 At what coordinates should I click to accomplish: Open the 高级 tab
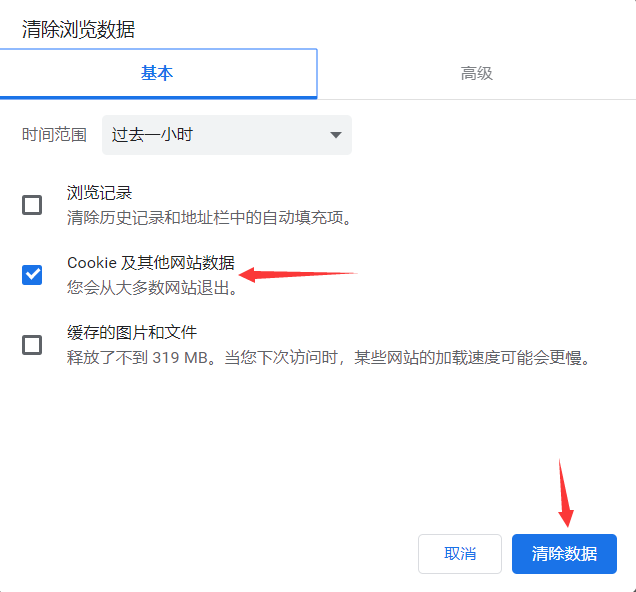point(476,73)
